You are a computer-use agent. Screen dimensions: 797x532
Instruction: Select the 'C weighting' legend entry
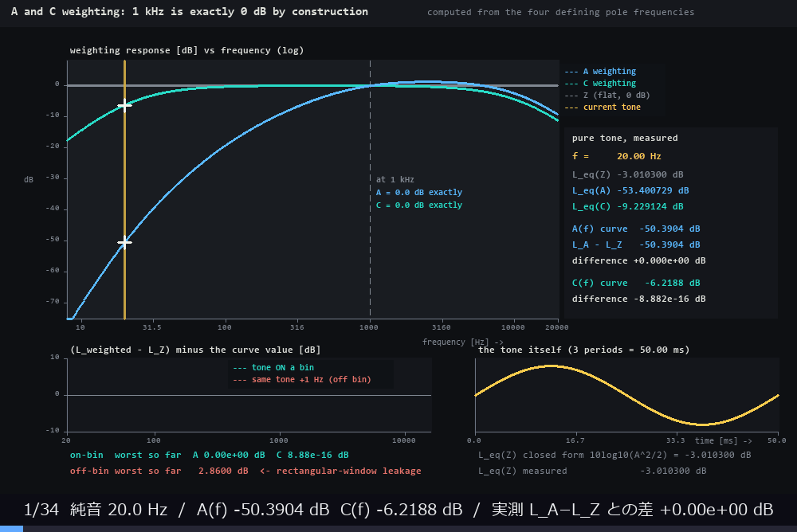coord(600,83)
